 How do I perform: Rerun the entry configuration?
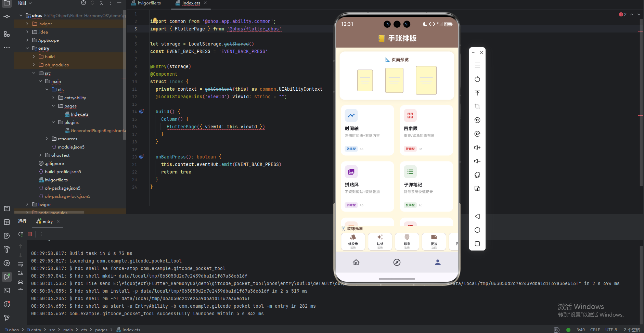pyautogui.click(x=21, y=234)
